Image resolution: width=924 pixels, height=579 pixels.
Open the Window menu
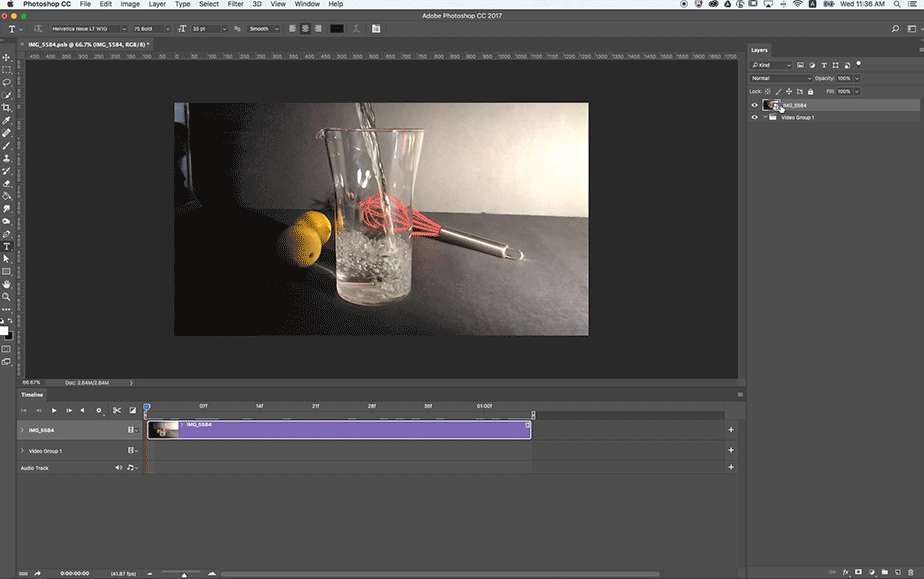point(307,4)
